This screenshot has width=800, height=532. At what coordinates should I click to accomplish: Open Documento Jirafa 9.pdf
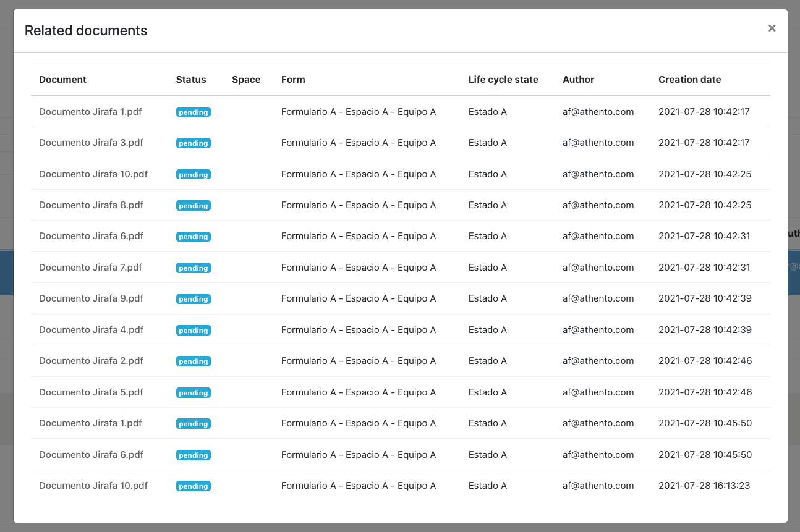tap(91, 298)
